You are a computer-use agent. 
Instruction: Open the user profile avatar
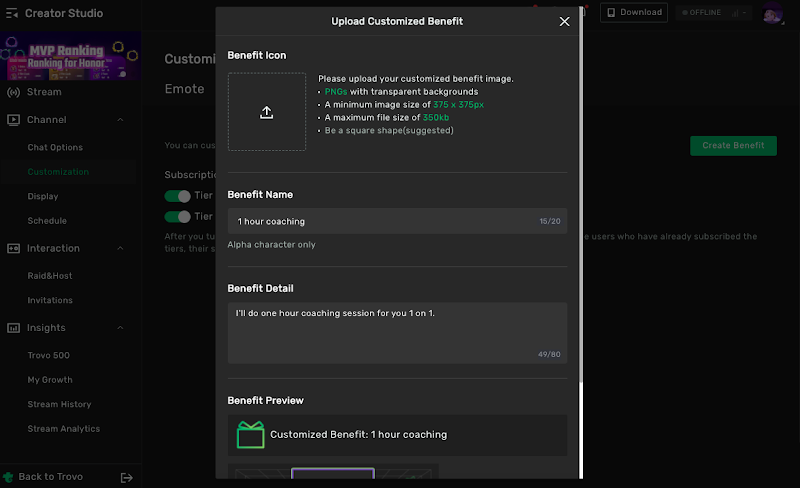[773, 13]
